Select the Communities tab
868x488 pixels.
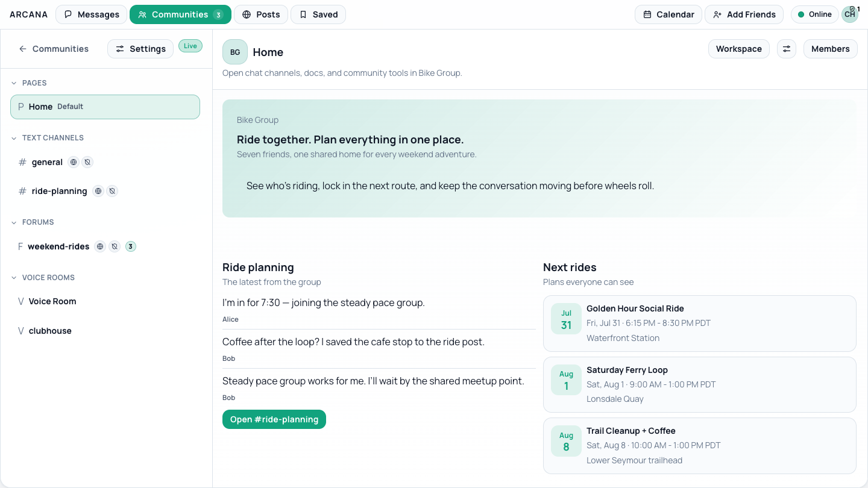pyautogui.click(x=180, y=14)
